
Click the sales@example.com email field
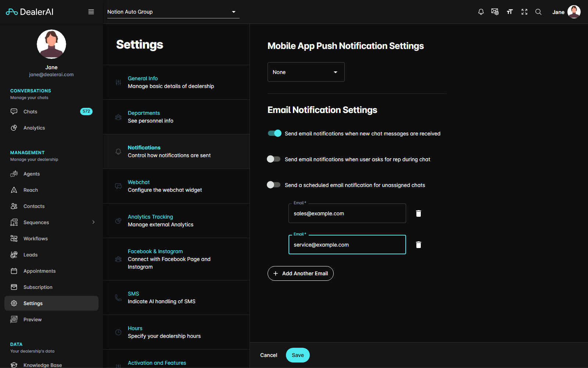tap(347, 213)
